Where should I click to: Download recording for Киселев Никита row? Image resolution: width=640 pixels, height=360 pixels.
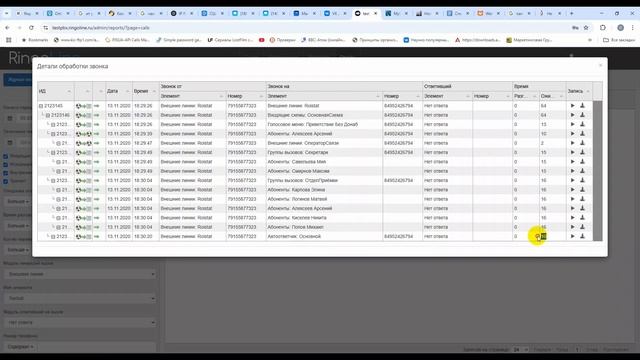[x=582, y=218]
